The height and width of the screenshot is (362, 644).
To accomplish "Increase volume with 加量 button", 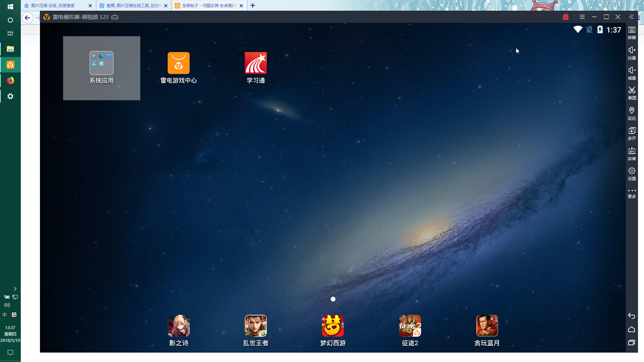I will 632,53.
